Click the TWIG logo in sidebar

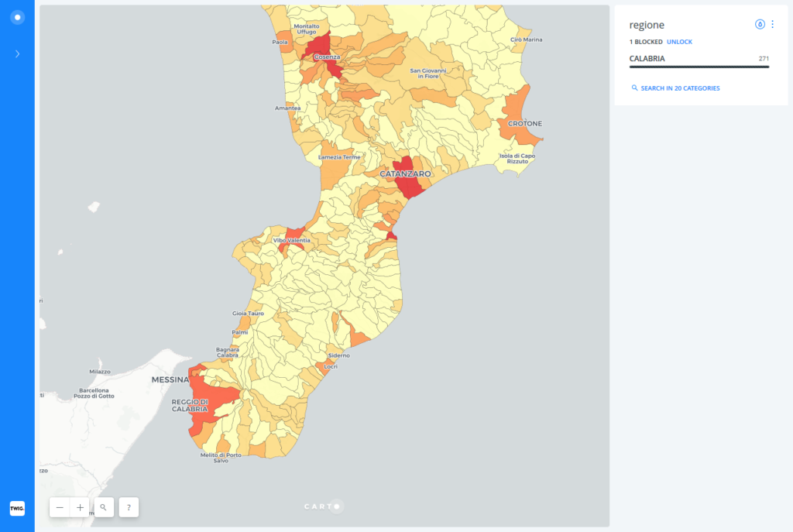(17, 508)
